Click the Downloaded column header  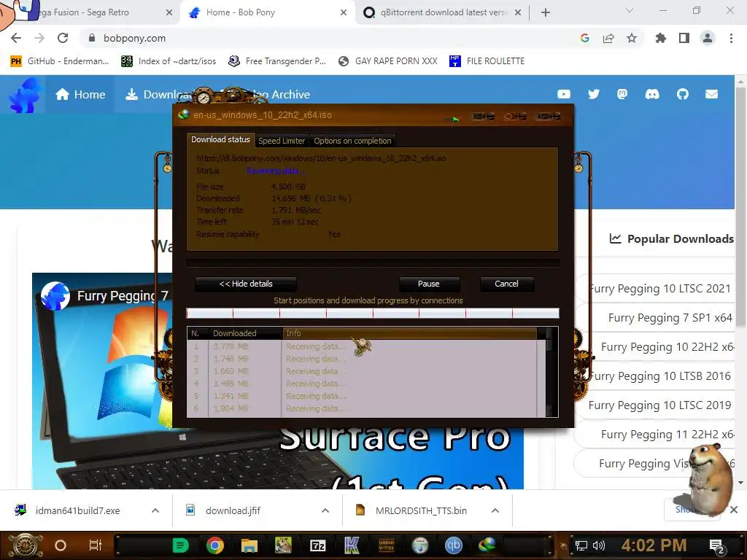coord(245,333)
